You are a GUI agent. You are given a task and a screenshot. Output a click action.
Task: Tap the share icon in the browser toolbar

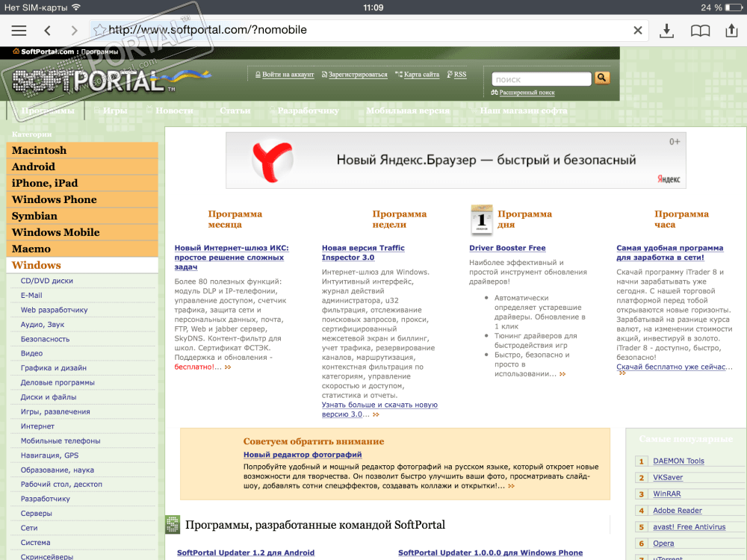(731, 30)
